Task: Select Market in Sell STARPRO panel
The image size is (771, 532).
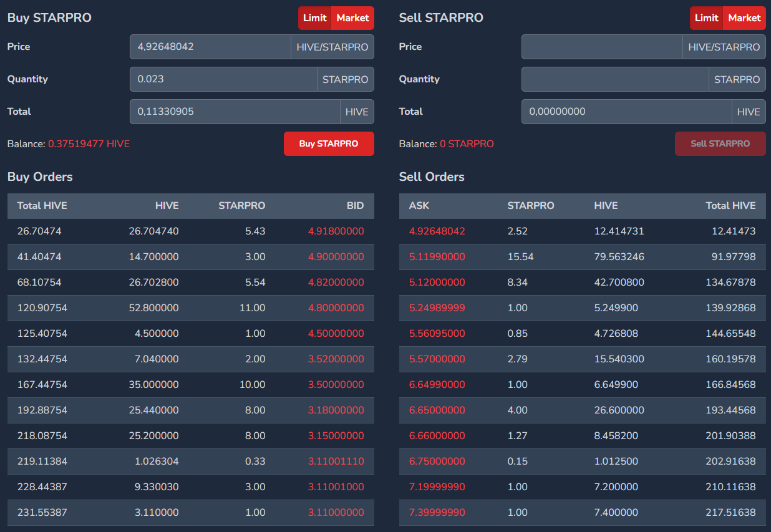Action: [744, 18]
